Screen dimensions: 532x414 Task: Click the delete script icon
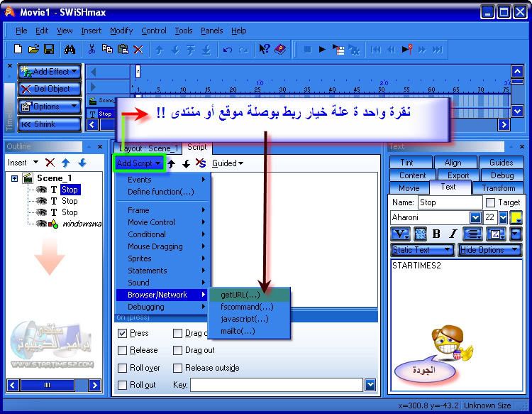(201, 163)
